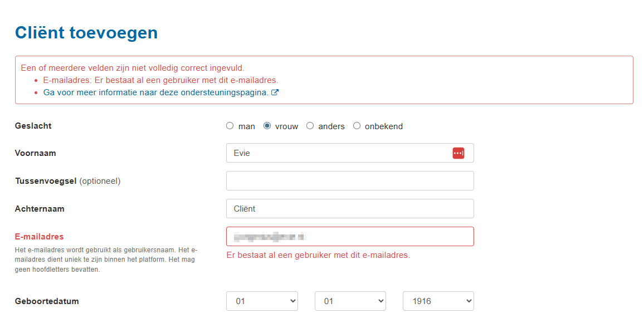
Task: Click the 'Cliënt toevoegen' page heading
Action: tap(86, 33)
